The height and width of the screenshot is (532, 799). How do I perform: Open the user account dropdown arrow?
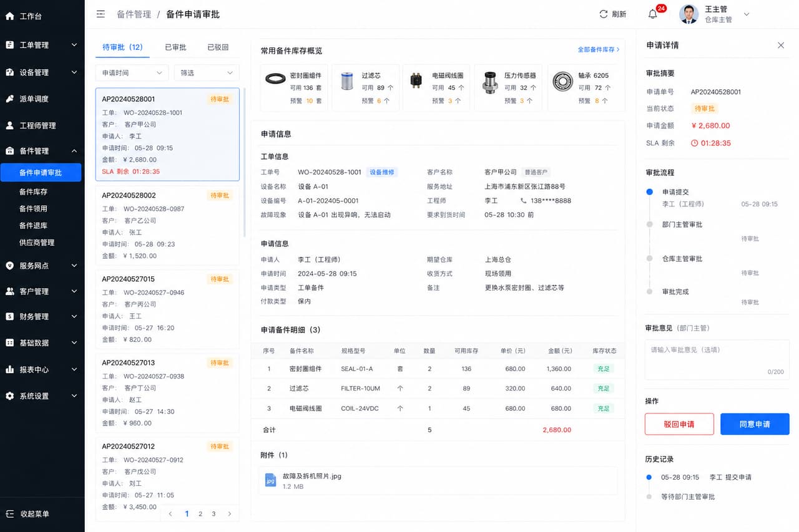click(746, 14)
